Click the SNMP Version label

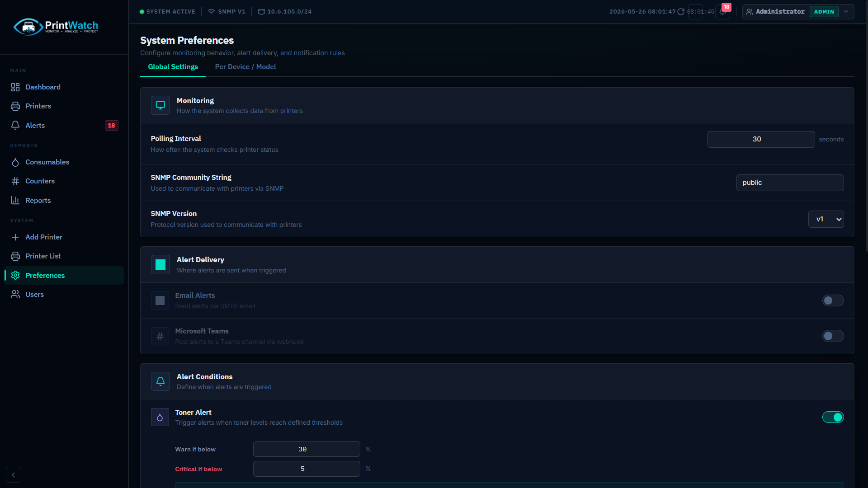point(174,214)
